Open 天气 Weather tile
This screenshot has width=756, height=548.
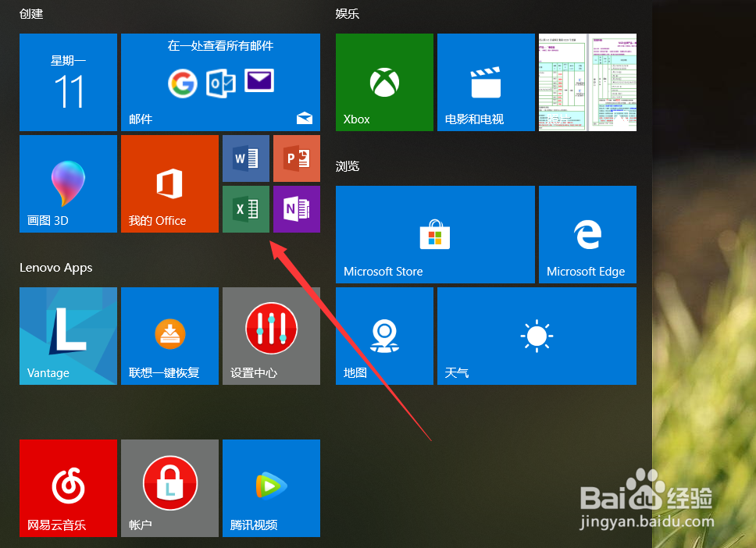click(537, 336)
